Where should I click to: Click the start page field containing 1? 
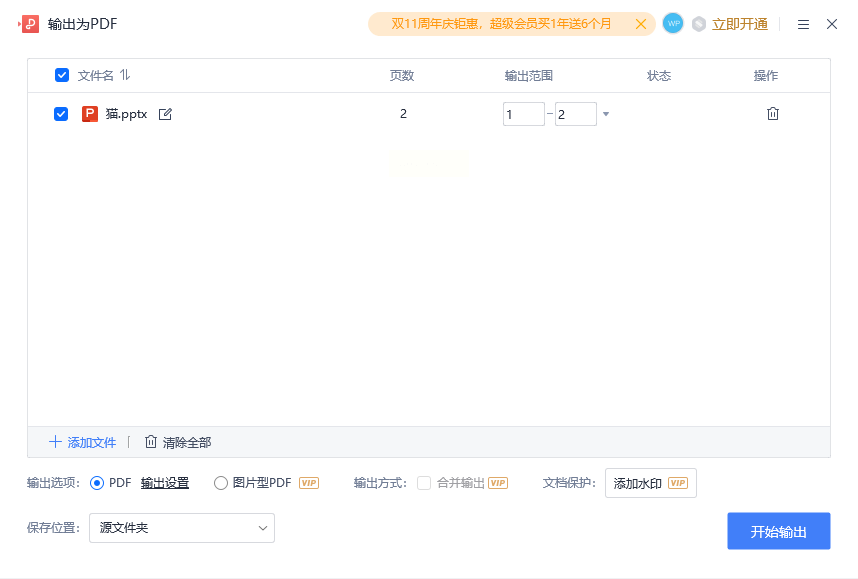(x=524, y=114)
